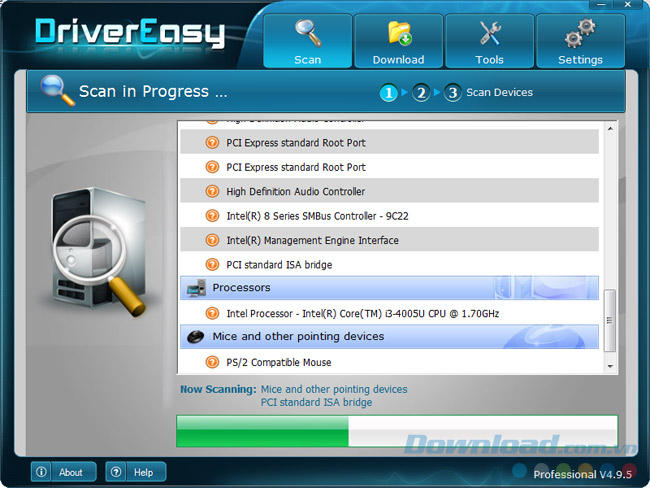Click the step 1 circle indicator
650x488 pixels.
coord(389,93)
